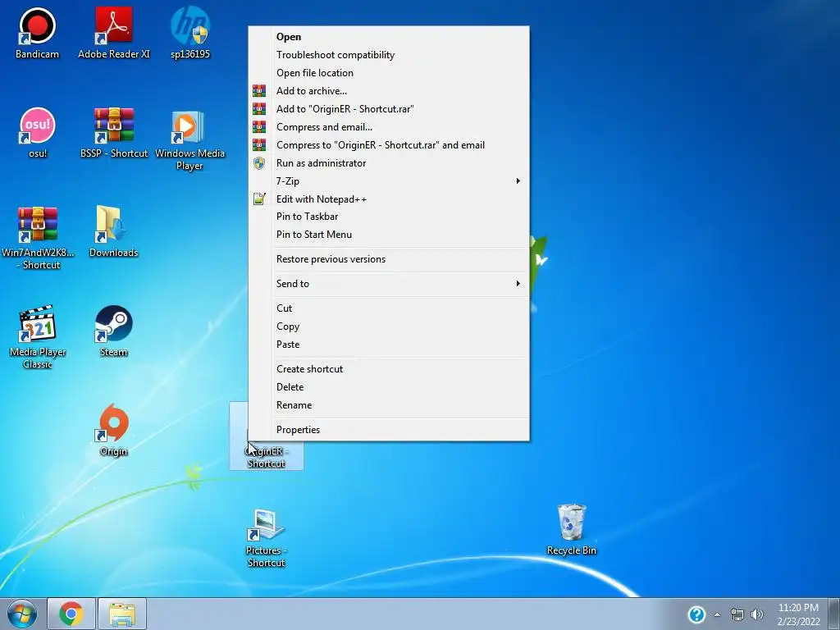Select the Windows Media Player icon

[x=189, y=139]
